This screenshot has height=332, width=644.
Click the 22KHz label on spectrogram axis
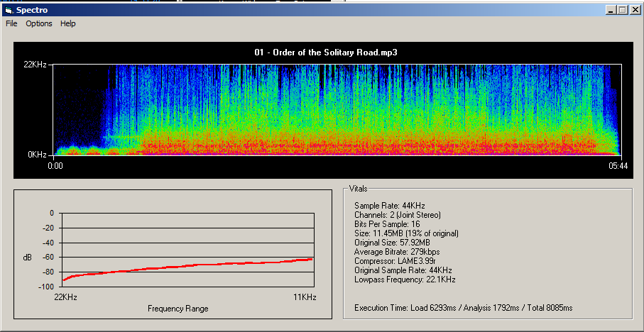(36, 65)
